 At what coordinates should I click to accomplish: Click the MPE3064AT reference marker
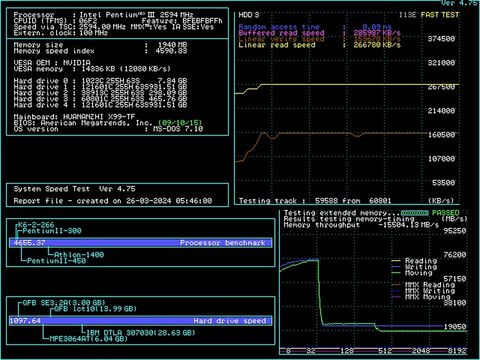[88, 339]
